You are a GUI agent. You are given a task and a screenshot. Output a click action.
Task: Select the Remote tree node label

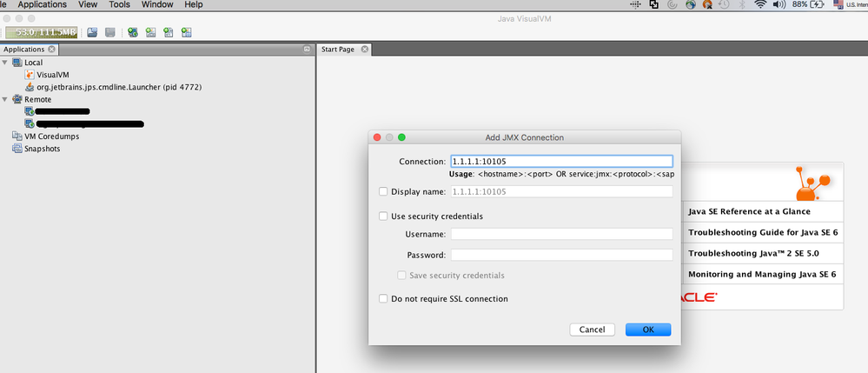click(37, 99)
